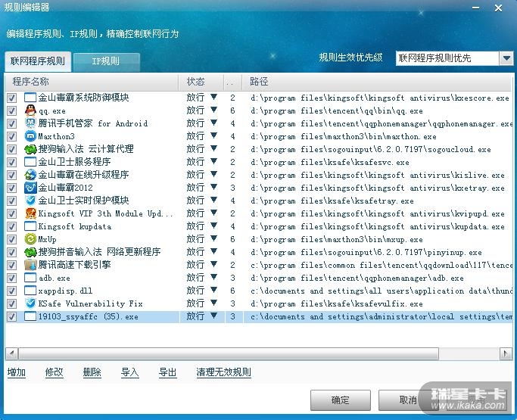Minimize the 规则编辑器 window
This screenshot has width=517, height=420.
pos(476,8)
